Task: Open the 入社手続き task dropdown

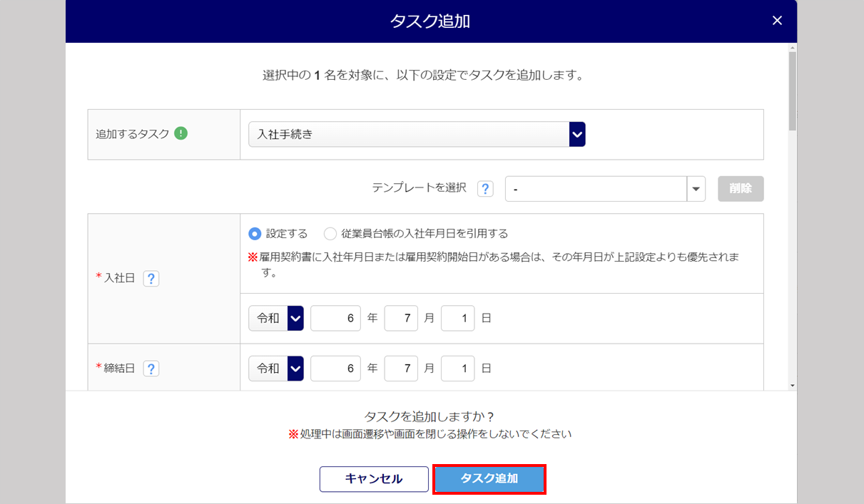Action: coord(417,134)
